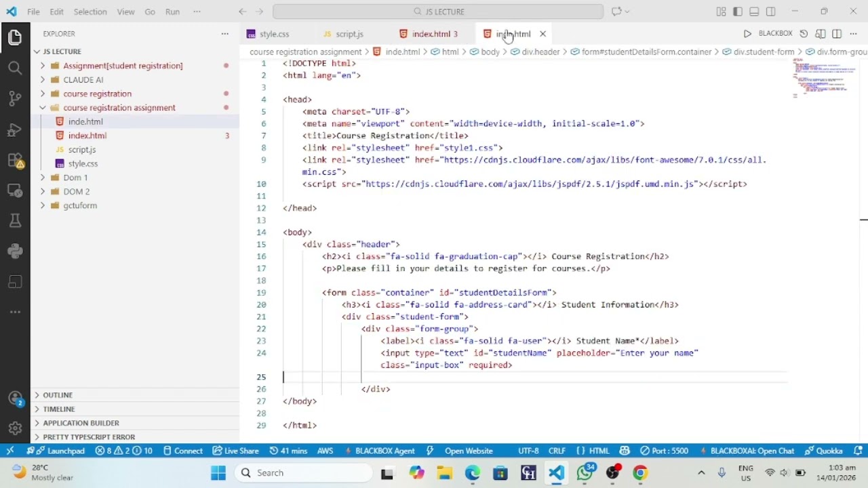Open the Selection menu
The image size is (868, 488).
(x=90, y=12)
